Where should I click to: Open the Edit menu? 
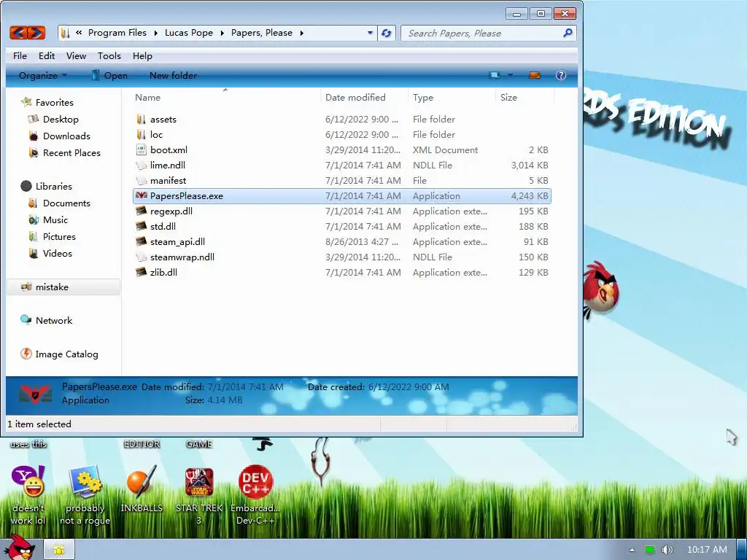coord(47,55)
